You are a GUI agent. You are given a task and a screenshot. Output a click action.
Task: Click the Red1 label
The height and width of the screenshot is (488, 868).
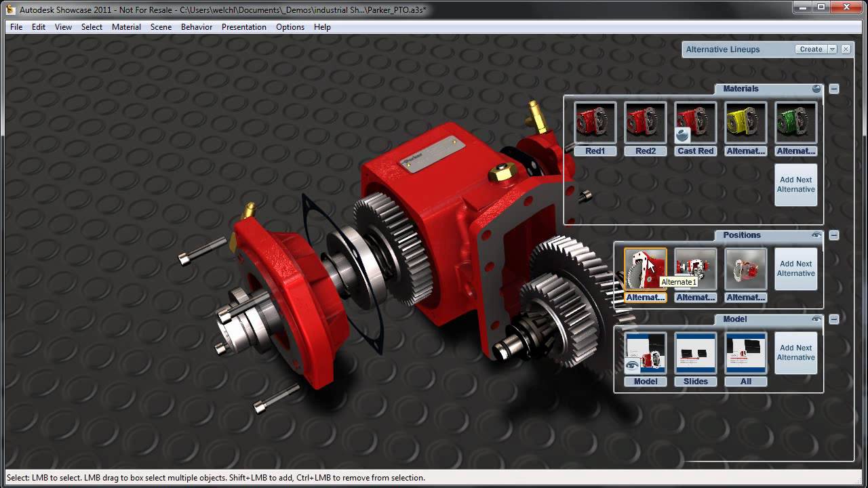(595, 151)
